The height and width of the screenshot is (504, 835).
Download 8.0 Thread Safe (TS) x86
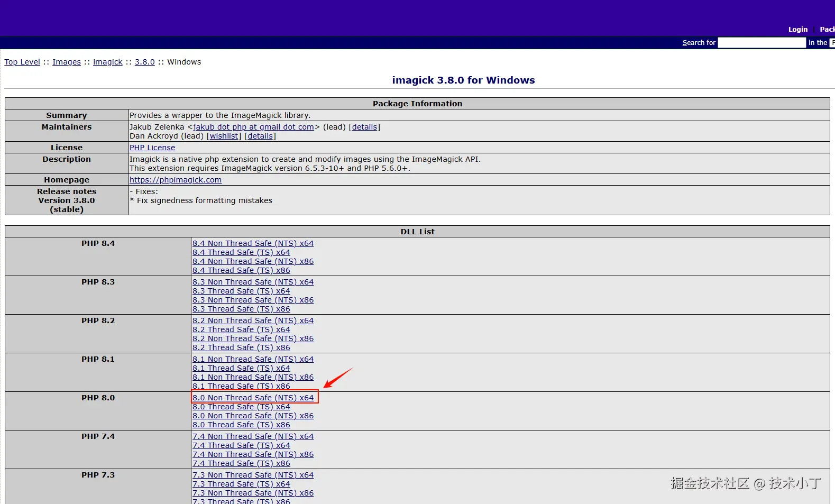click(x=241, y=425)
